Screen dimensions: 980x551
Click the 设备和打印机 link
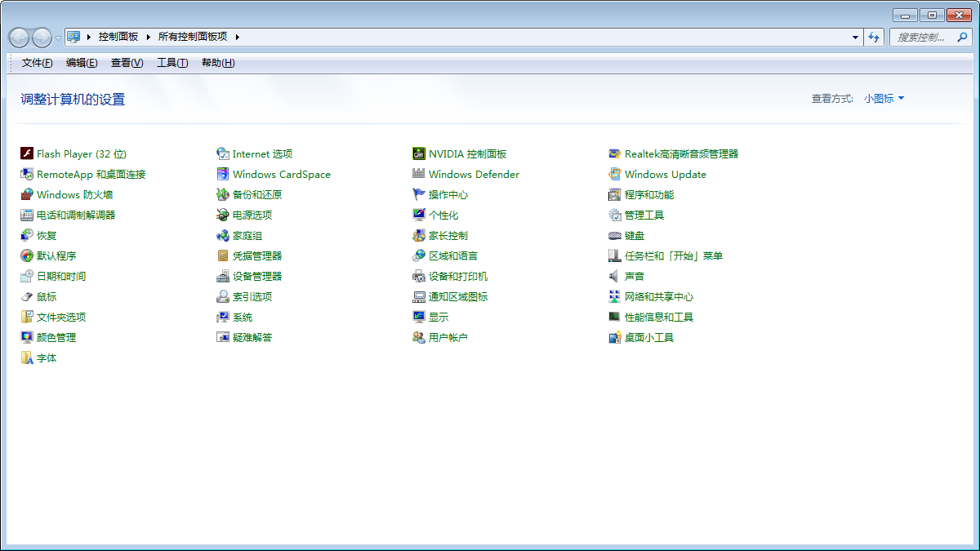coord(458,276)
